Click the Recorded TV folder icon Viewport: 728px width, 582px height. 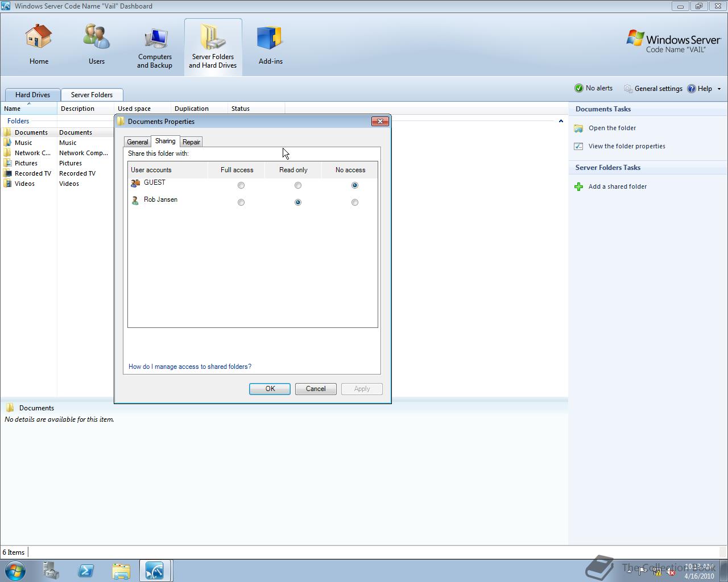tap(7, 173)
